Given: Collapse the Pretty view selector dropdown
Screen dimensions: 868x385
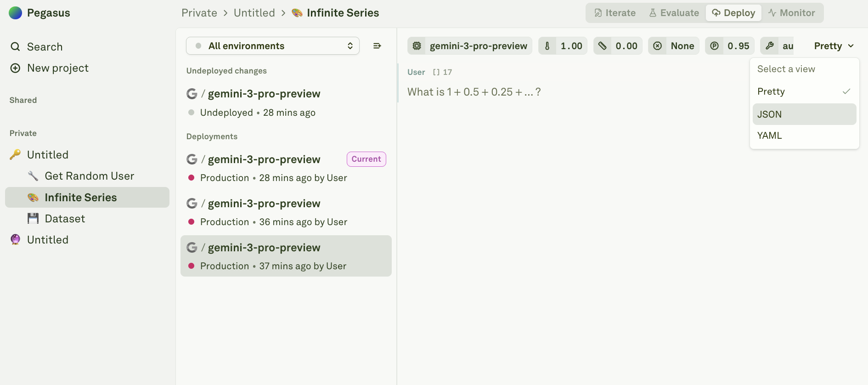Looking at the screenshot, I should click(834, 46).
